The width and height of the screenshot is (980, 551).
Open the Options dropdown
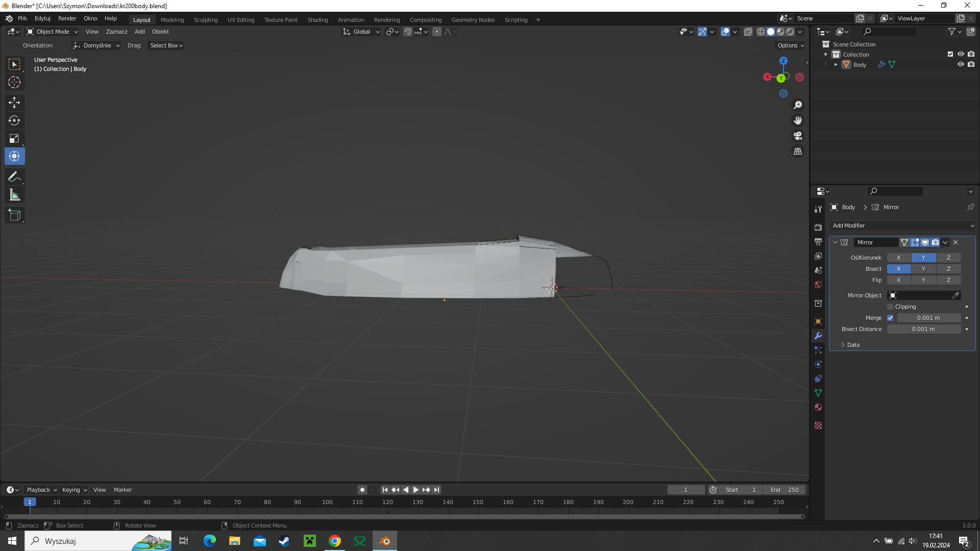coord(790,45)
